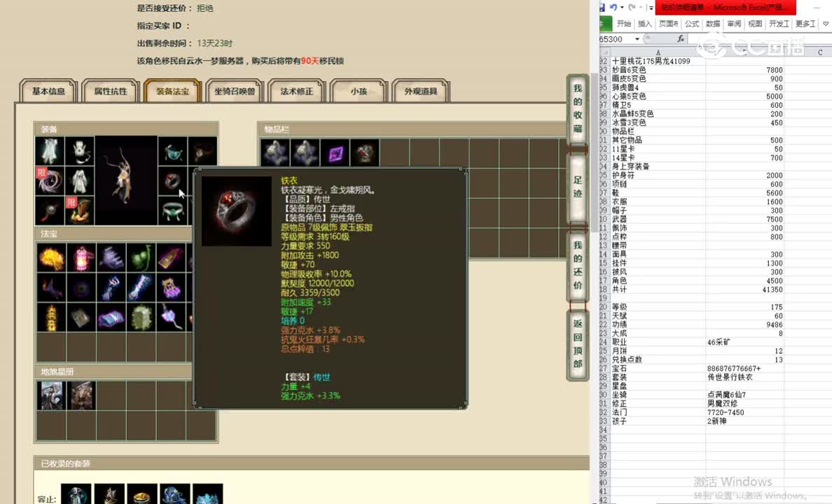Open 足迹 side button
832x504 pixels.
pyautogui.click(x=578, y=188)
